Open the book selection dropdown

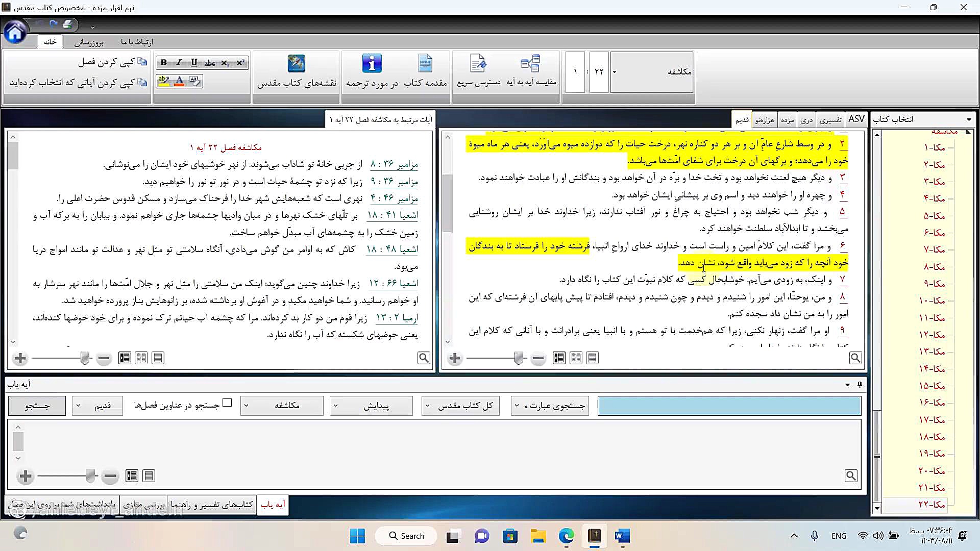(x=968, y=119)
